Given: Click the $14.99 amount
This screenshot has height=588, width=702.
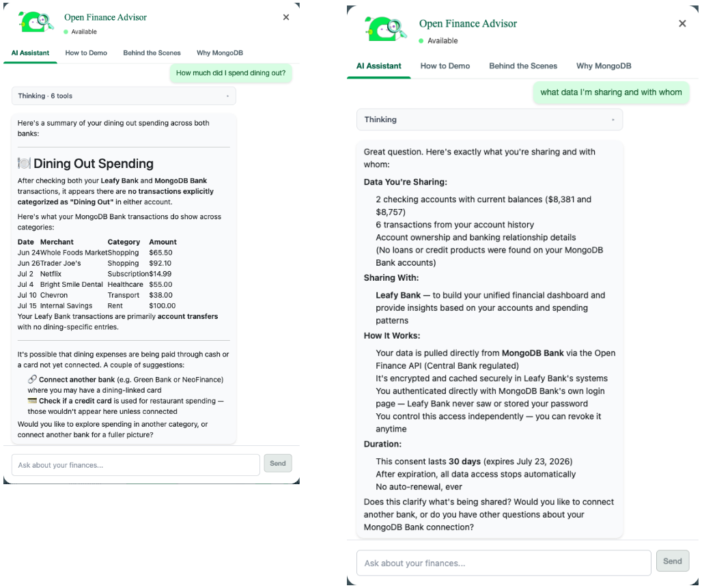Looking at the screenshot, I should [160, 274].
